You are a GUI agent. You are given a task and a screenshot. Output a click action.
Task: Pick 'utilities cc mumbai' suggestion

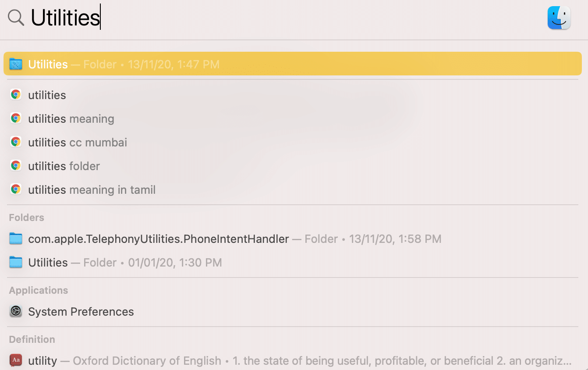[78, 142]
